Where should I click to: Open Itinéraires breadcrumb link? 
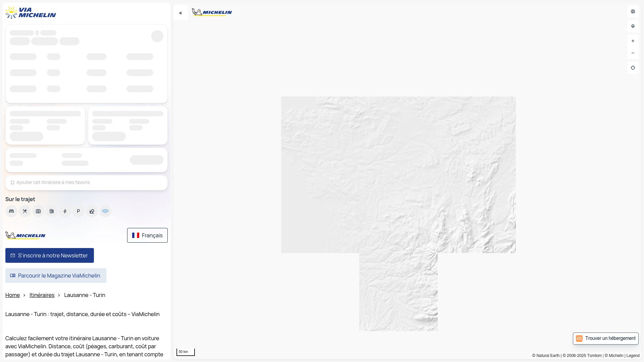(42, 295)
